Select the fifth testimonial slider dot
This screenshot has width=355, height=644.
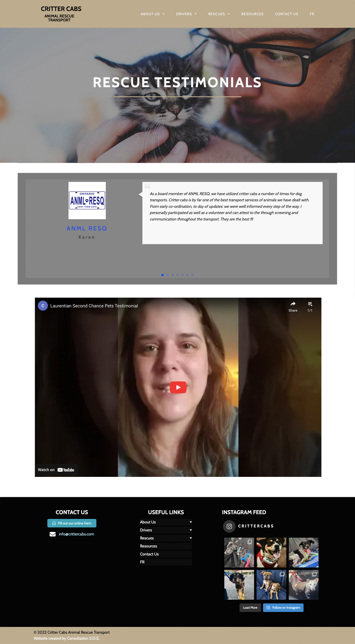[x=182, y=275]
